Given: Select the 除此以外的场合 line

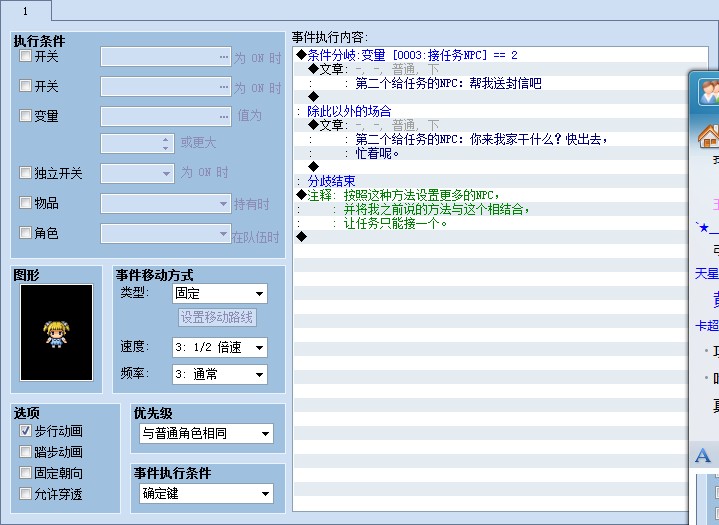Looking at the screenshot, I should [x=349, y=111].
